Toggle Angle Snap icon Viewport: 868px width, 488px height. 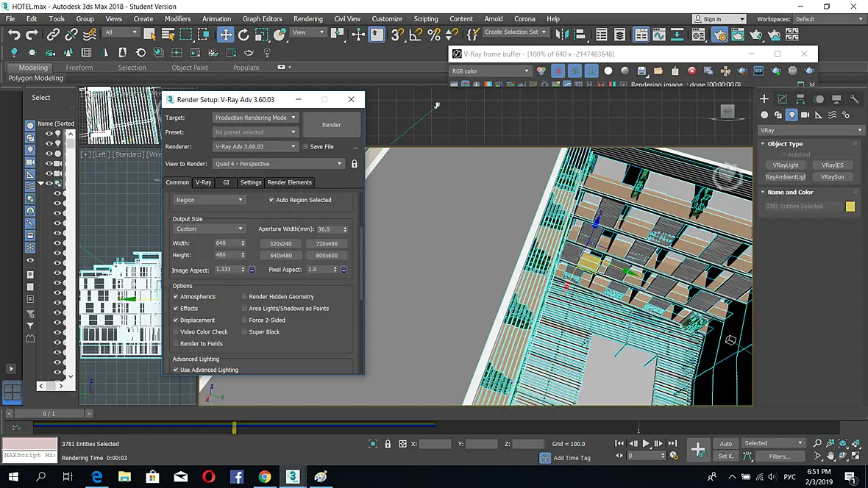tap(415, 35)
